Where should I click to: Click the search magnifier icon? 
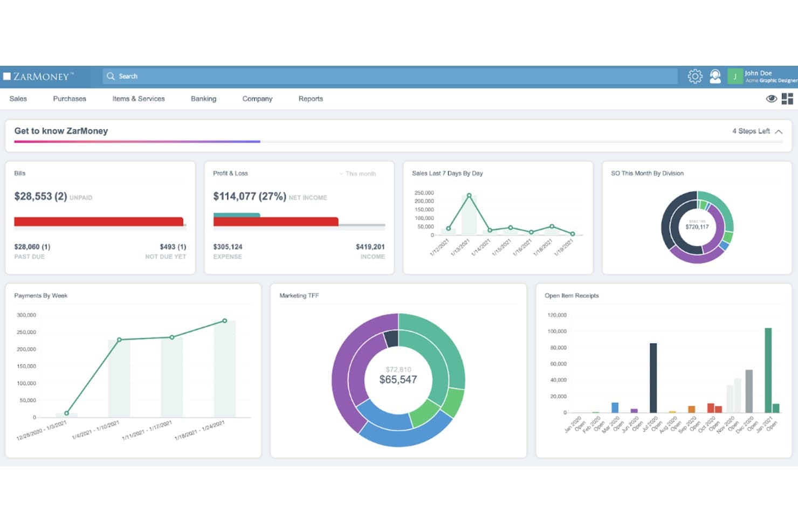(x=111, y=76)
